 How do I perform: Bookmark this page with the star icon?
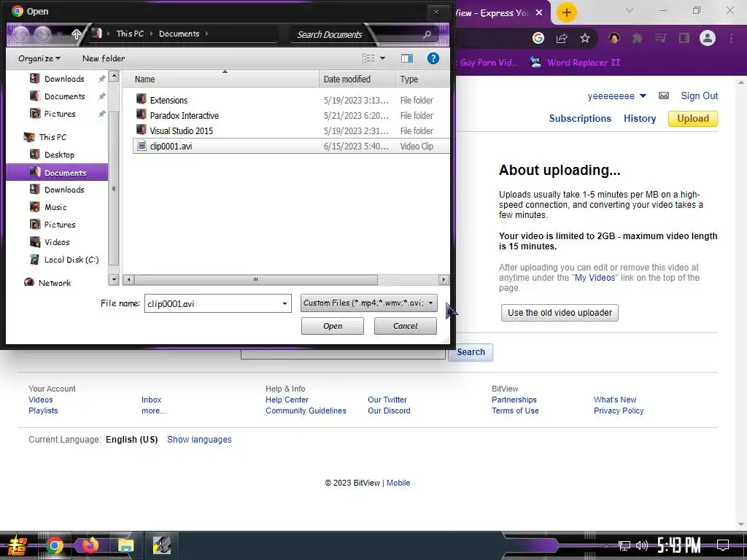click(585, 38)
